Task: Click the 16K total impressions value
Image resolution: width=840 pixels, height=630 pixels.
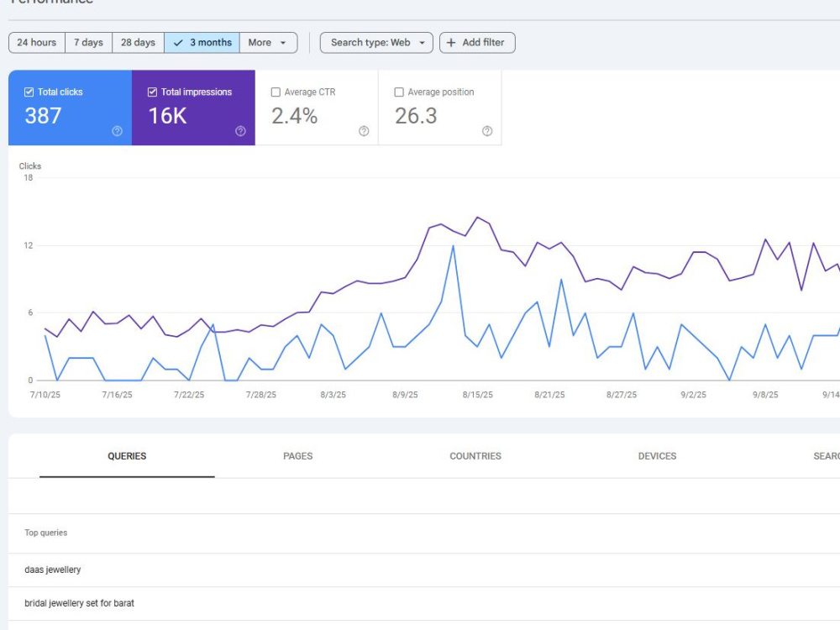Action: [x=167, y=116]
